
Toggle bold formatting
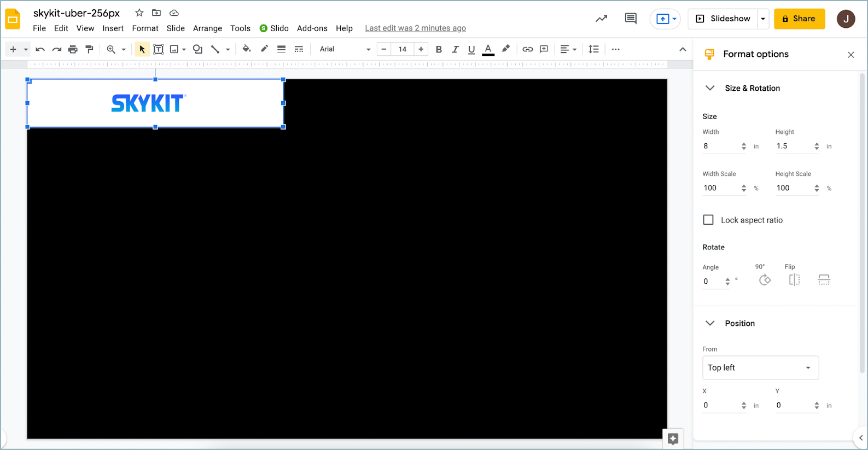439,49
